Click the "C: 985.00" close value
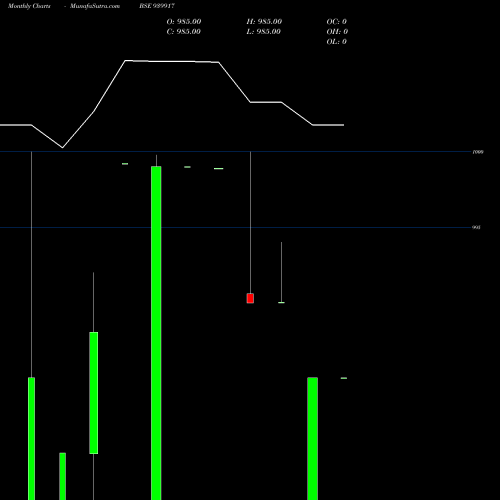 pyautogui.click(x=184, y=32)
